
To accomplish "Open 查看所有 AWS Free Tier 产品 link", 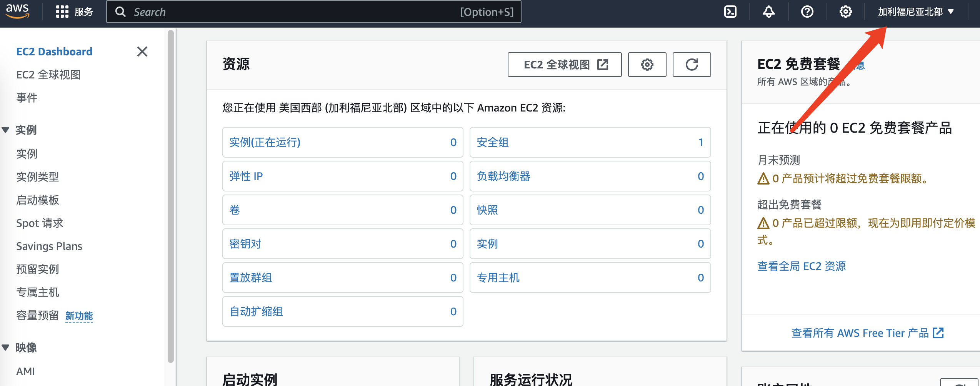I will pyautogui.click(x=868, y=333).
